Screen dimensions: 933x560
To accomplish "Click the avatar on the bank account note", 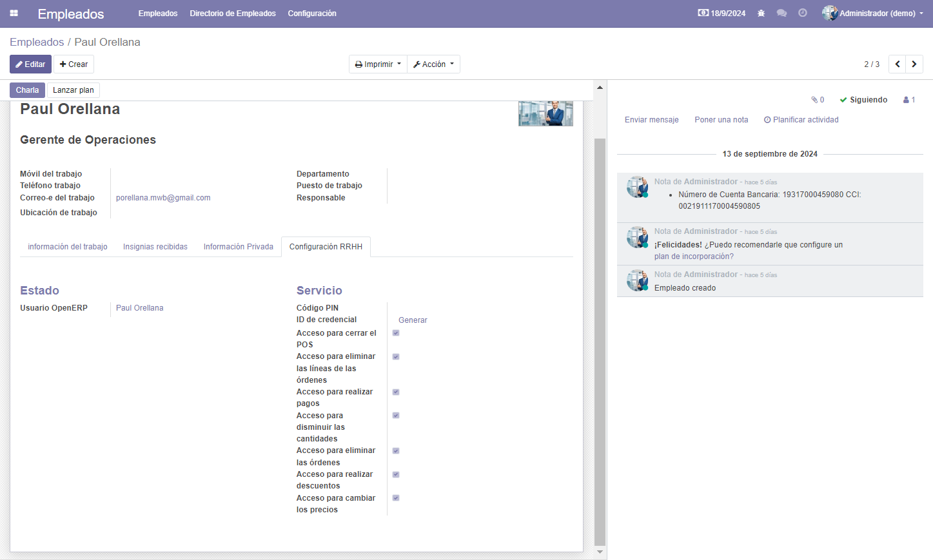I will [637, 187].
